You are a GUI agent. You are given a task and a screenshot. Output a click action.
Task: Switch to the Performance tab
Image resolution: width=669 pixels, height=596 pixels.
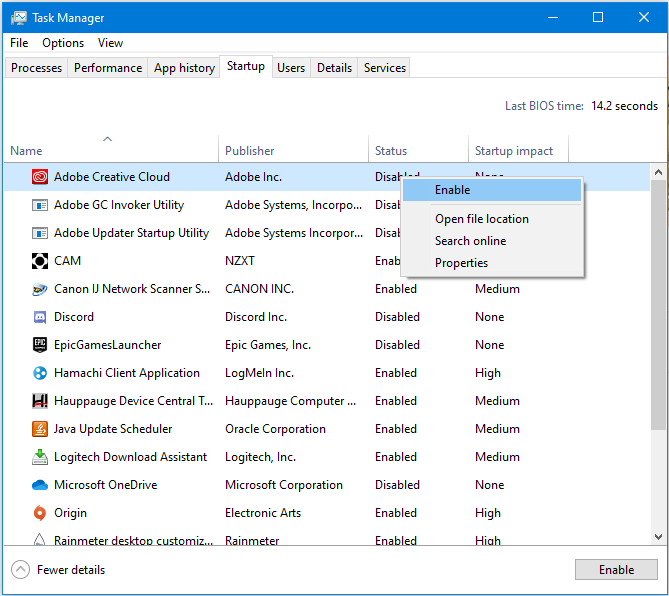(x=108, y=68)
